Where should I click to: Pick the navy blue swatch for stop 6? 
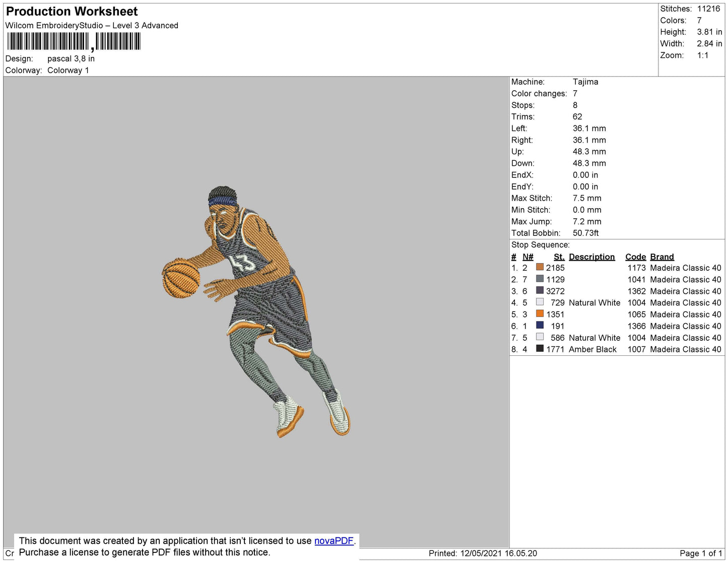click(x=540, y=325)
